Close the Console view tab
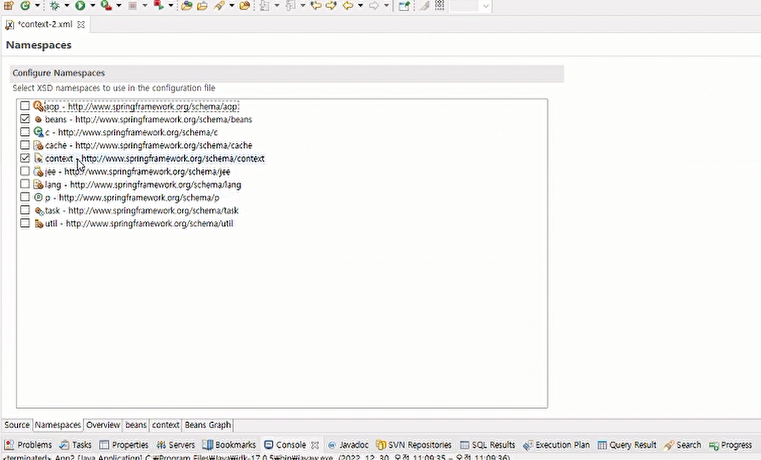 pyautogui.click(x=315, y=445)
